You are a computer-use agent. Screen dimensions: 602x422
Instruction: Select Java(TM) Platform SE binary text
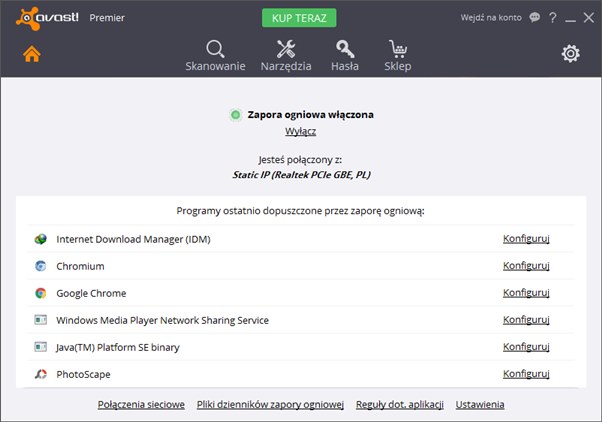pyautogui.click(x=117, y=348)
